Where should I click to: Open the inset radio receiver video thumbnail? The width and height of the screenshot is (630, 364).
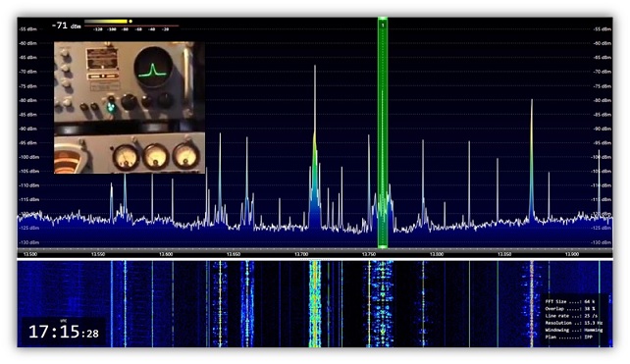130,108
